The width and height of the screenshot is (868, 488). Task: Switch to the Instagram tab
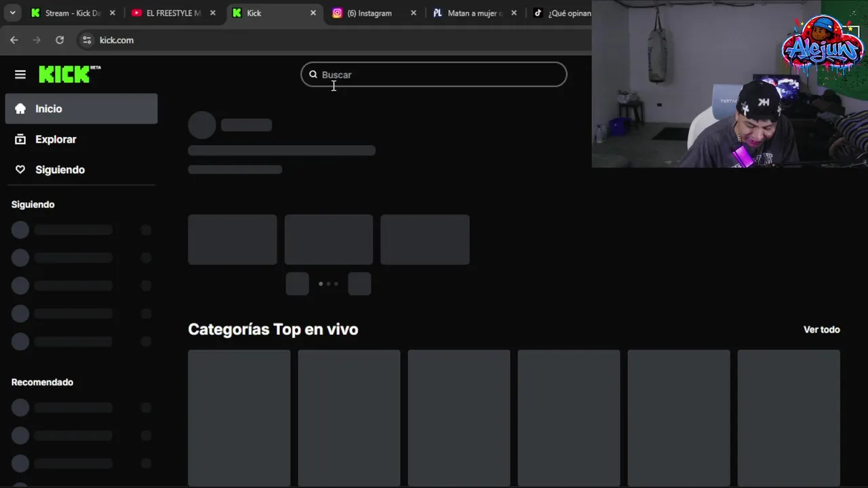[370, 13]
